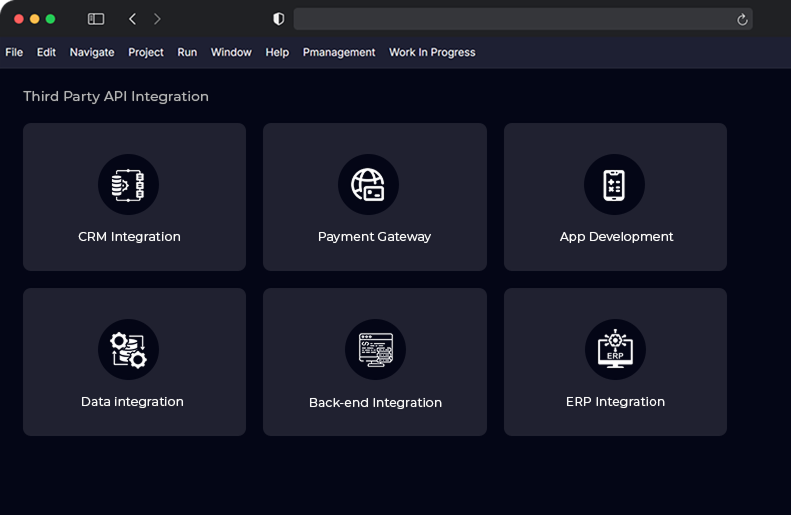The height and width of the screenshot is (515, 791).
Task: Open the Work In Progress menu
Action: 432,52
